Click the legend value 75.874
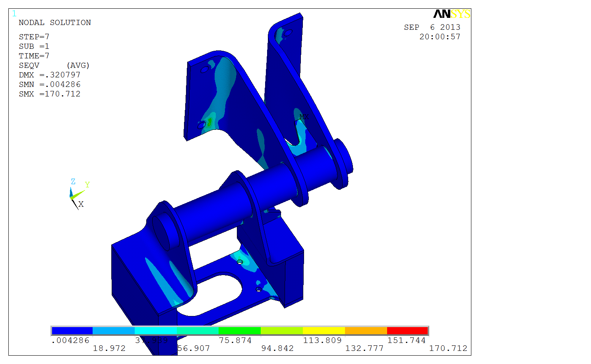 click(x=235, y=341)
